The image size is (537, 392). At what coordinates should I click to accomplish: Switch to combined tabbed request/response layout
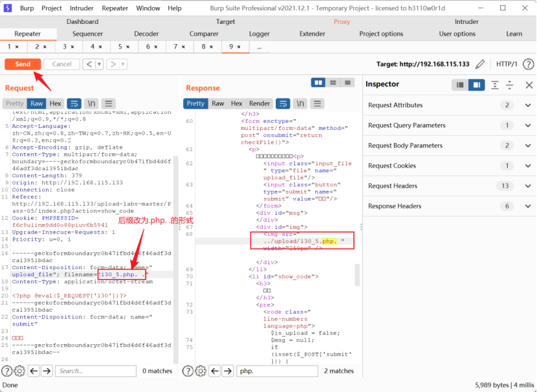pyautogui.click(x=347, y=83)
